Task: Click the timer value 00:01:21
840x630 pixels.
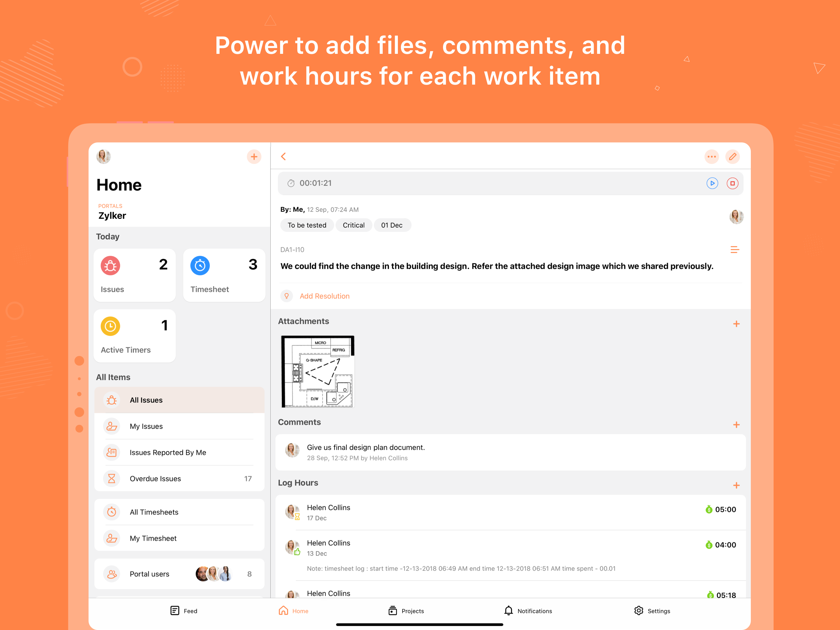Action: click(x=315, y=183)
